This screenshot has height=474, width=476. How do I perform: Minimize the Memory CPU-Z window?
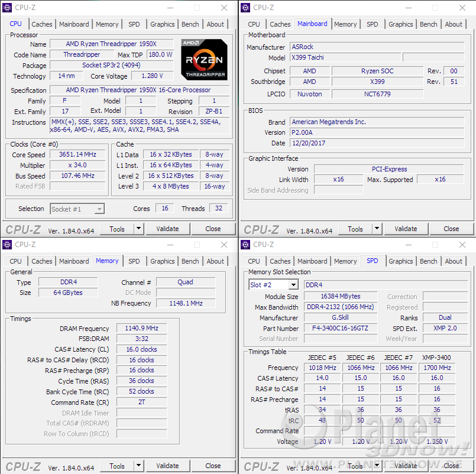pos(170,245)
